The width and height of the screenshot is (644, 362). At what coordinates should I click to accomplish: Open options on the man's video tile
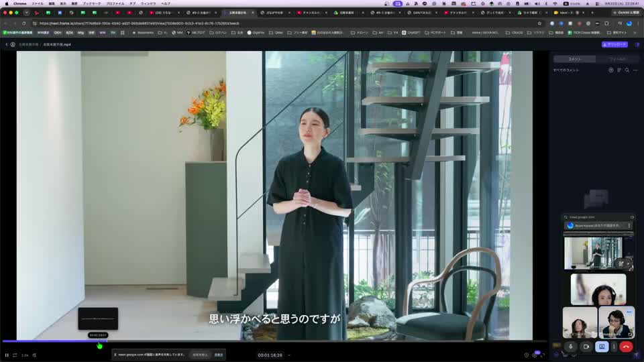(x=629, y=312)
